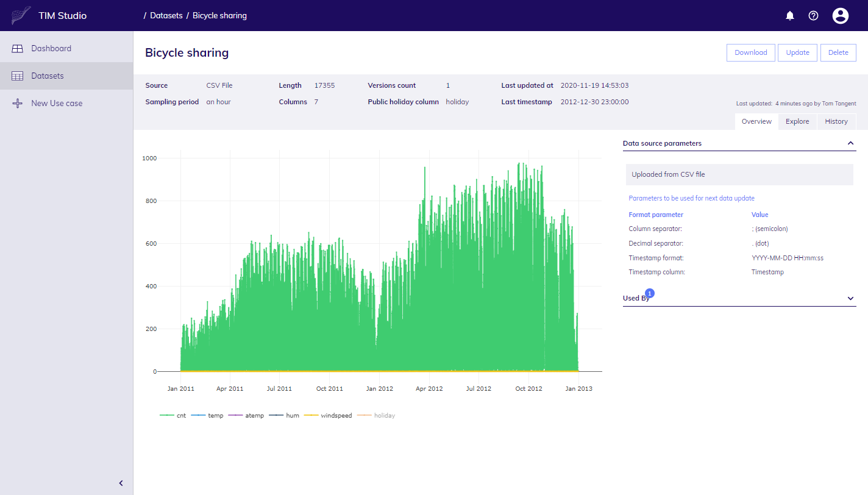
Task: Click the Public holiday column value holiday
Action: [x=457, y=102]
